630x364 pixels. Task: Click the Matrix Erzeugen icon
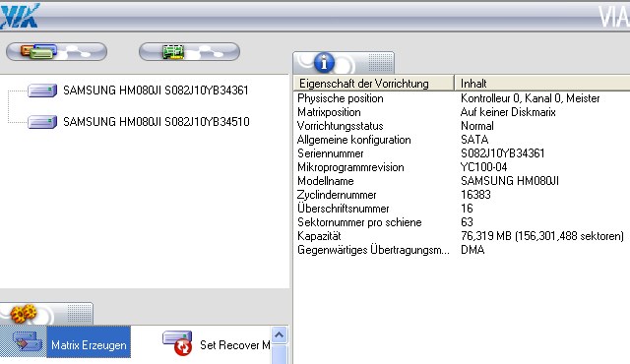point(27,342)
